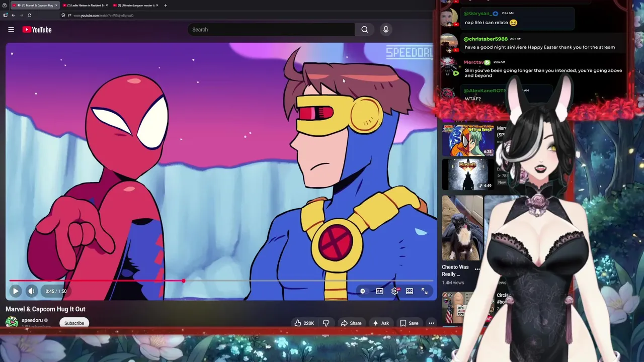644x362 pixels.
Task: Switch to theater mode
Action: pos(410,291)
